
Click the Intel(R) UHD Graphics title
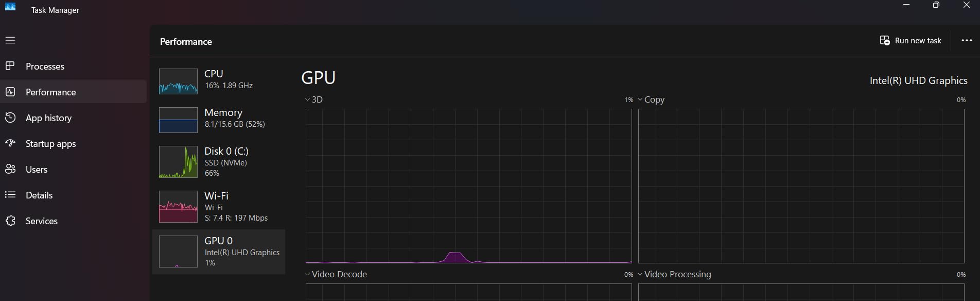[918, 80]
